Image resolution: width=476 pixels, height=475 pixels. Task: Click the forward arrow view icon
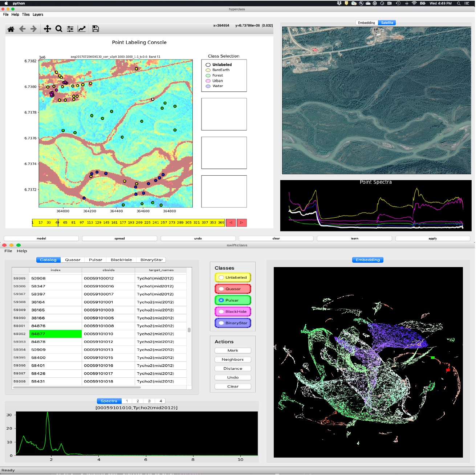[34, 29]
